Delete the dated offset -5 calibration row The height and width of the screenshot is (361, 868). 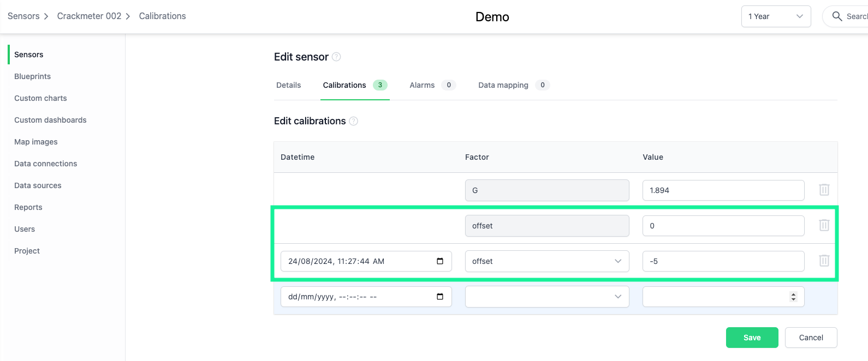point(824,261)
